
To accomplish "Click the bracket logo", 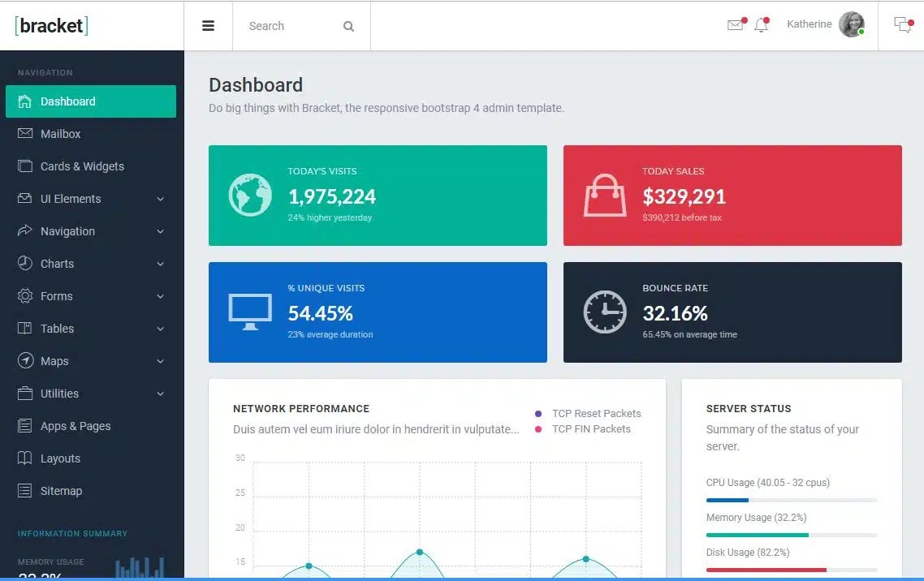I will coord(50,25).
